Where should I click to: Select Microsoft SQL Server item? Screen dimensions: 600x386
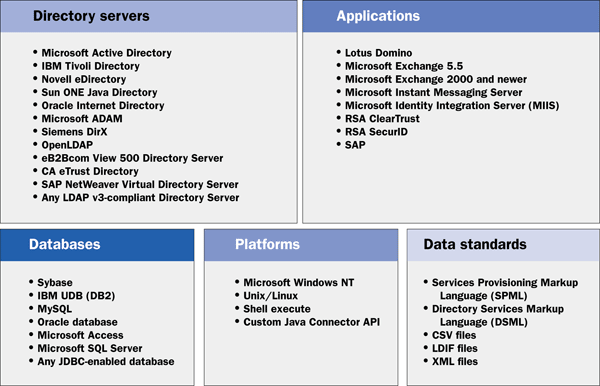point(90,349)
